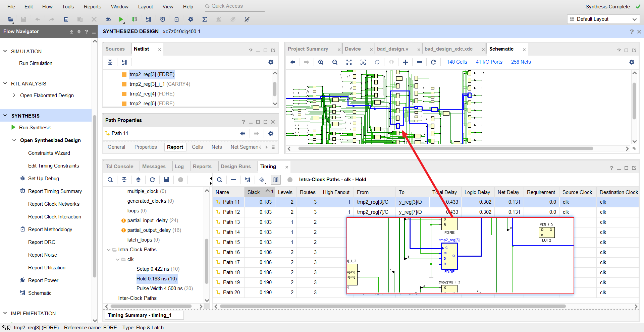Sort by the Slack column header

[260, 192]
